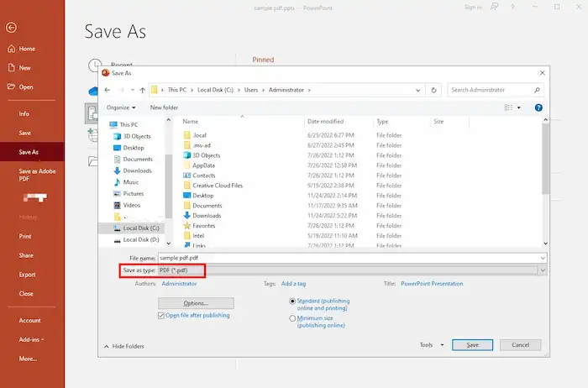Click the 3D Objects icon in tree
588x388 pixels.
tap(117, 136)
